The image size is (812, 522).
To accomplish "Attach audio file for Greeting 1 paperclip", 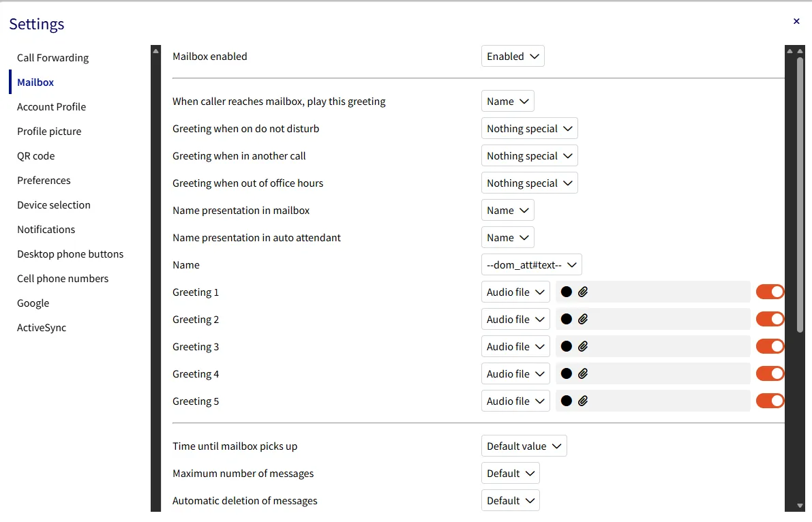I will [583, 292].
